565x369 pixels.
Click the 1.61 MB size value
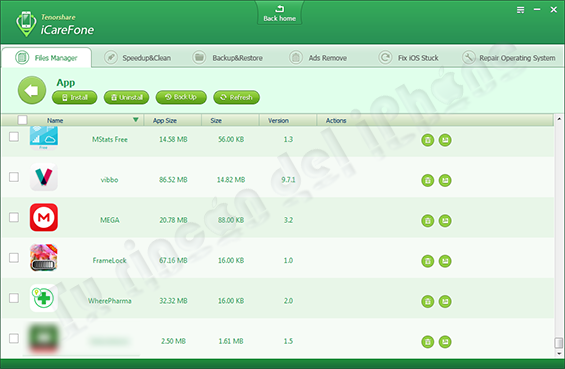click(231, 341)
